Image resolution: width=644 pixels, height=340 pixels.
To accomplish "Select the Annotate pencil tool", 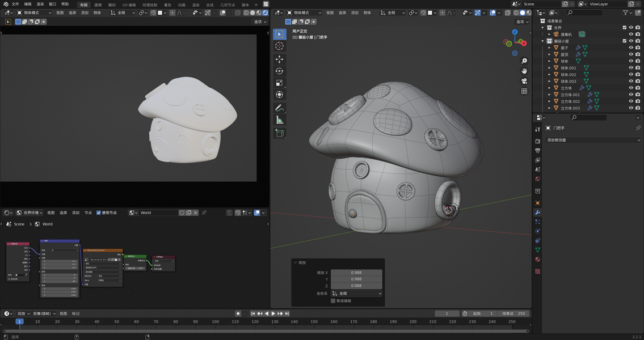I will [x=279, y=108].
